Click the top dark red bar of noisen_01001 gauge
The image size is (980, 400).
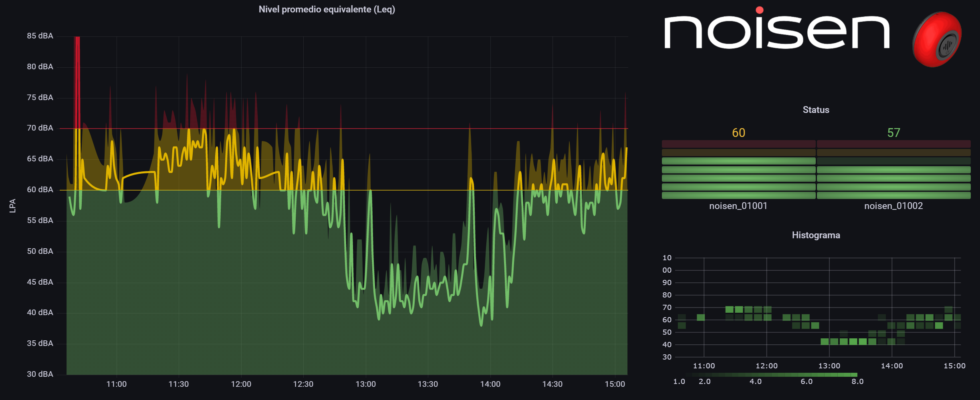[x=738, y=144]
